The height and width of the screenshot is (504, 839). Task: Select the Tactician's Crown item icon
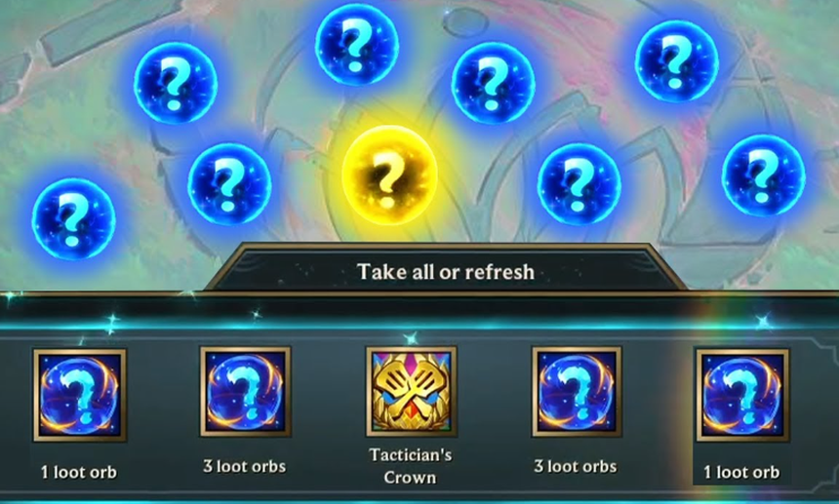412,391
